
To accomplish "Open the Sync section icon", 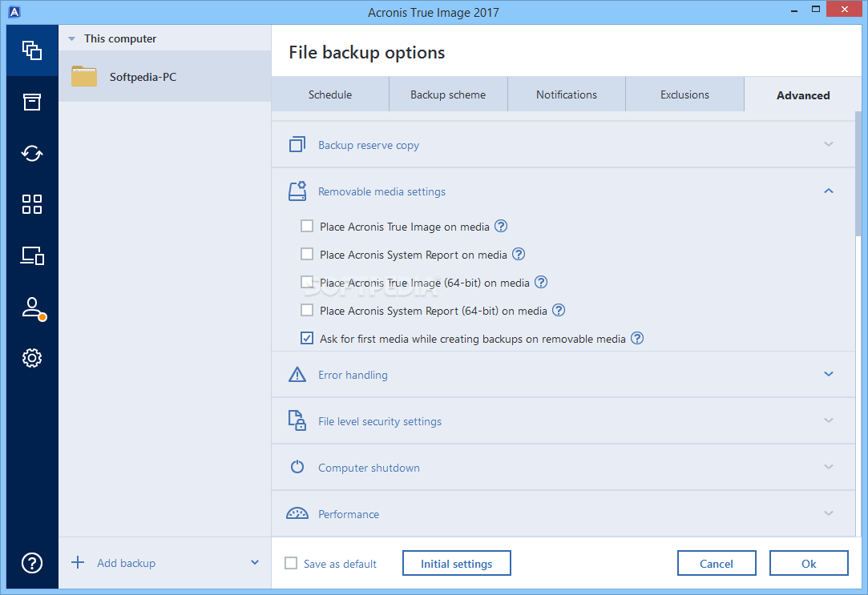I will coord(32,153).
